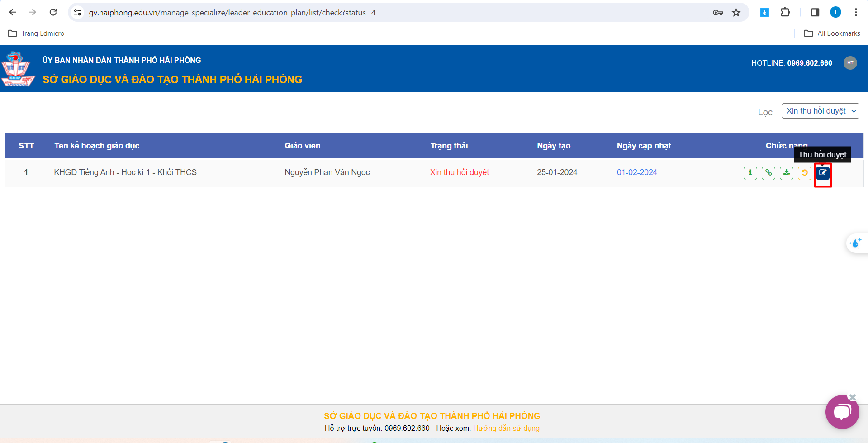
Task: Click the 01-02-2024 updated date link
Action: point(637,172)
